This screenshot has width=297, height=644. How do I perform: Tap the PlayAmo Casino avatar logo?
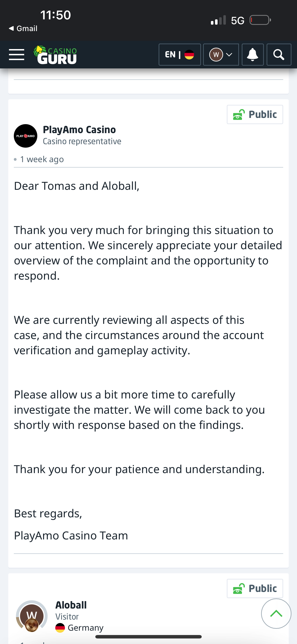coord(26,136)
